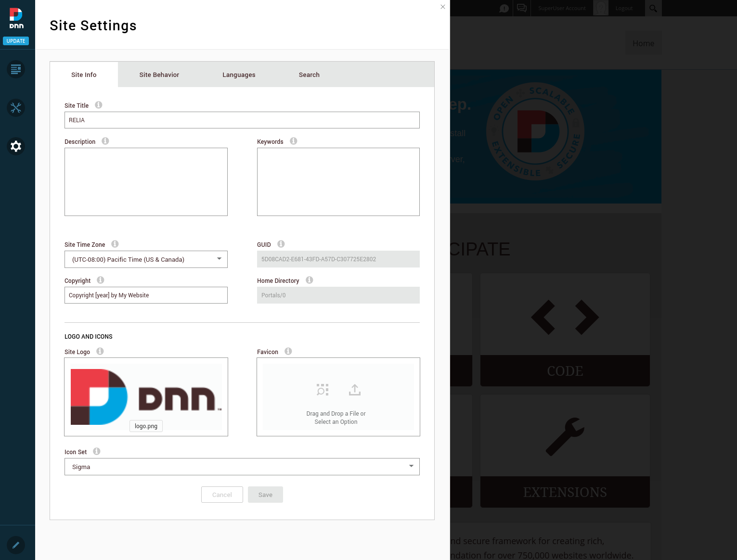Image resolution: width=737 pixels, height=560 pixels.
Task: Switch to the Site Behavior tab
Action: (x=159, y=75)
